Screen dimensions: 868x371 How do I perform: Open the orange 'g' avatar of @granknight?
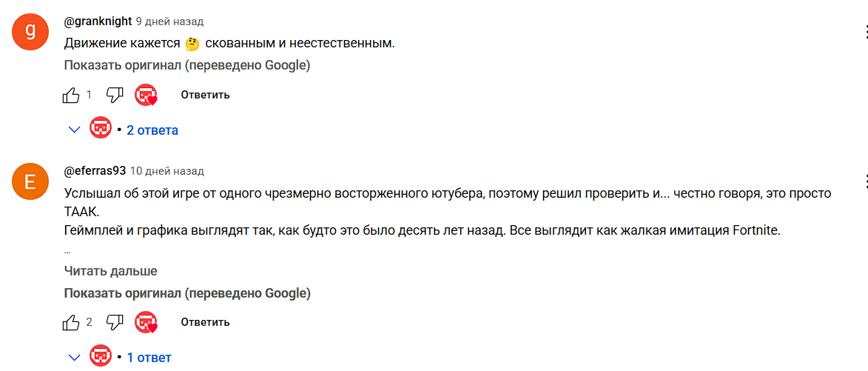(x=30, y=31)
